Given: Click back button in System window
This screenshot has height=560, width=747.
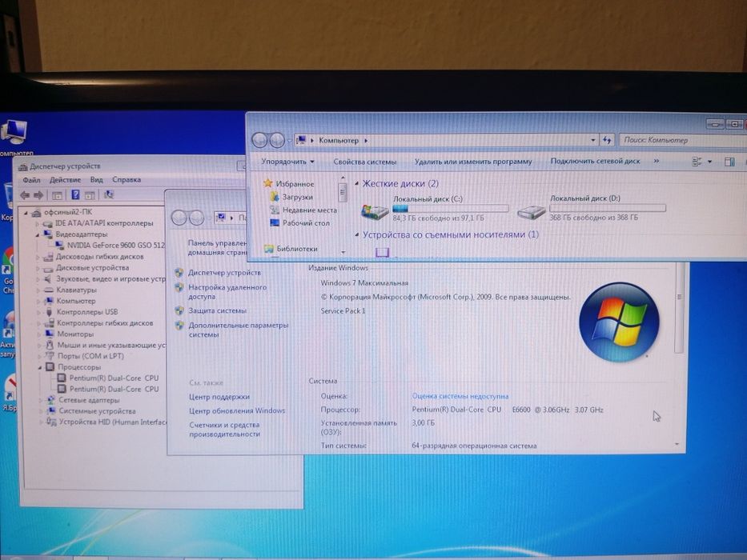Looking at the screenshot, I should 179,218.
